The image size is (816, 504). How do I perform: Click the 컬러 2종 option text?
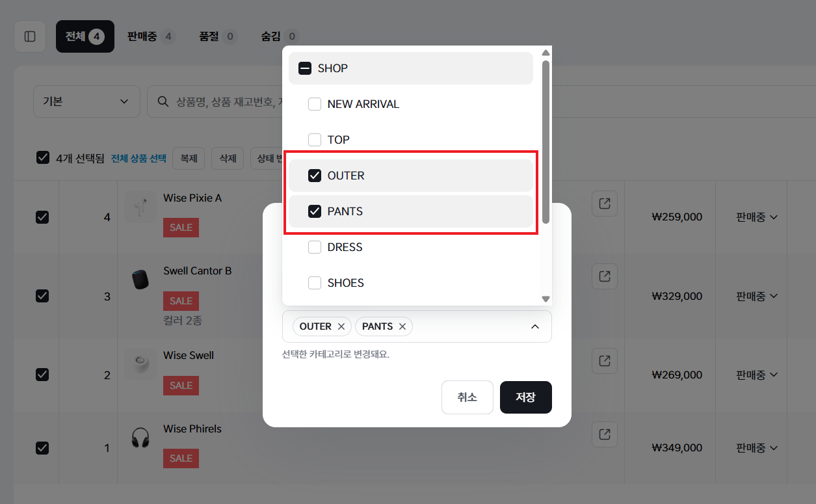[x=183, y=320]
